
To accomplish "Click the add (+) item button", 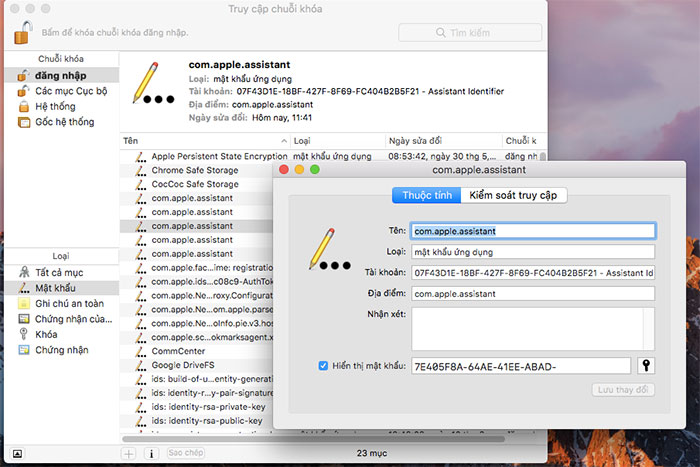I will [129, 454].
